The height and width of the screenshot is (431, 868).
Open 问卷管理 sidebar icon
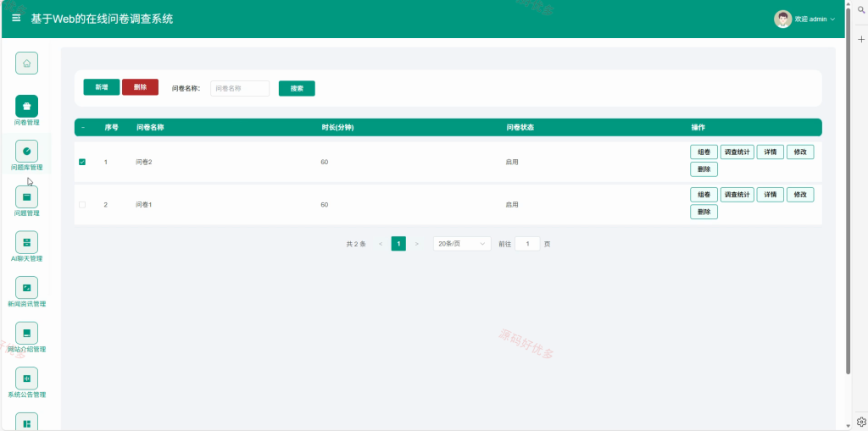tap(26, 106)
